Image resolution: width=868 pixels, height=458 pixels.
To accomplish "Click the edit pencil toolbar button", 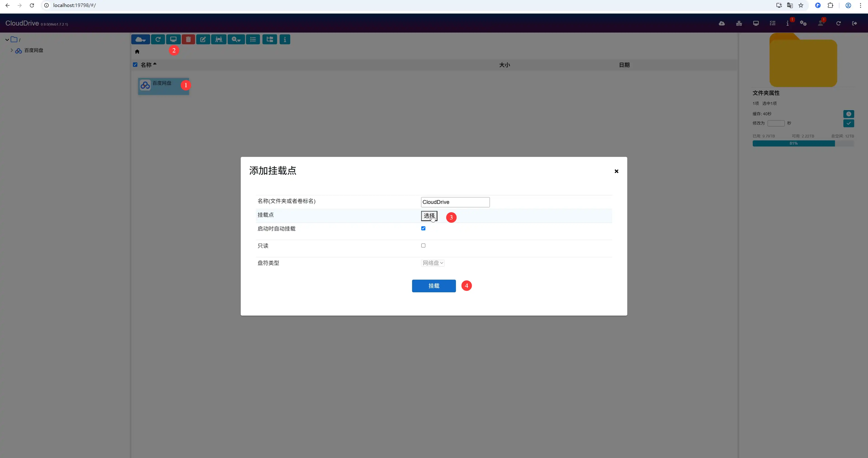I will (x=203, y=39).
